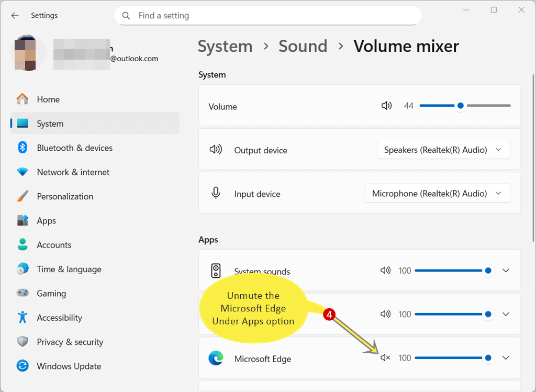
Task: Click the Microsoft Edge logo icon
Action: click(216, 358)
